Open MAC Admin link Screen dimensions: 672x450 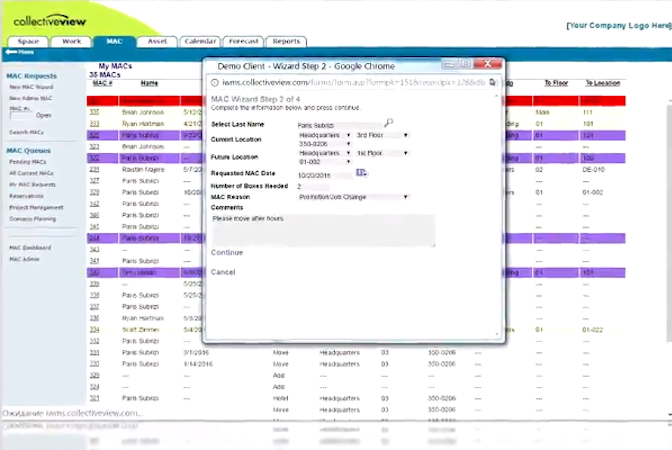pos(24,259)
